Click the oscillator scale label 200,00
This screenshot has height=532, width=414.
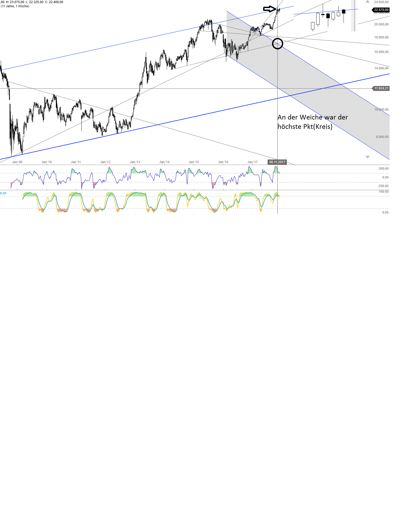coord(384,169)
